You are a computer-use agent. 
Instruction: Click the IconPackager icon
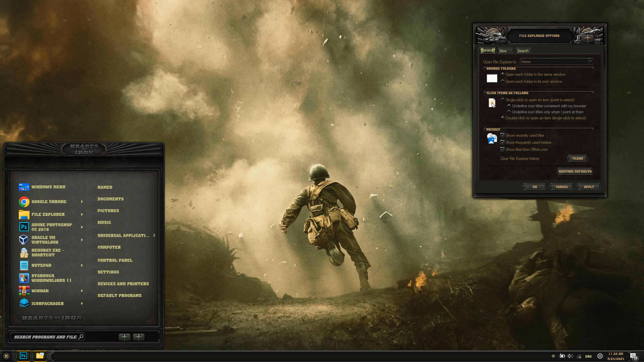tap(24, 303)
